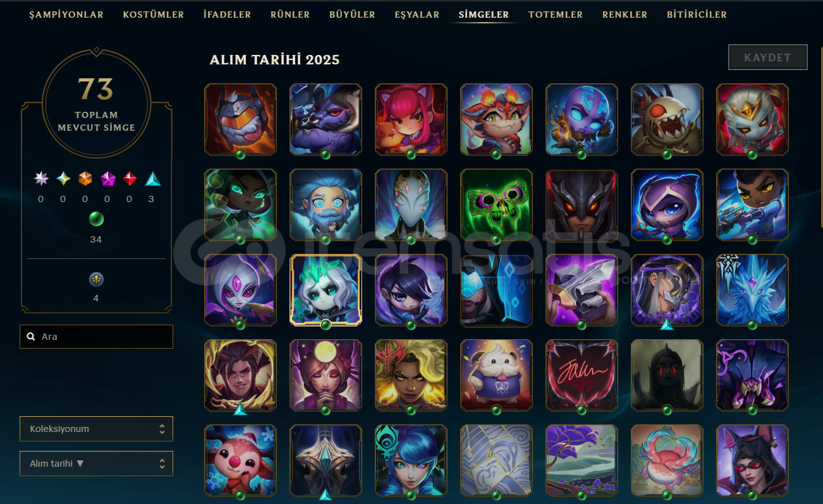
Task: Choose the green butterfly skull icon
Action: tap(496, 205)
